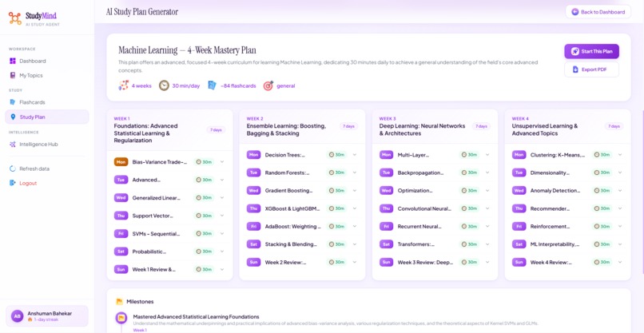Expand the Generalized Linear row chevron
644x333 pixels.
pos(222,197)
